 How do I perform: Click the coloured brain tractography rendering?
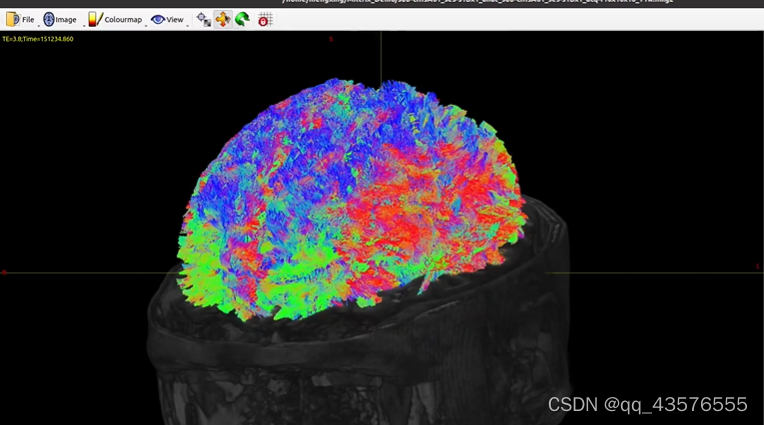351,200
